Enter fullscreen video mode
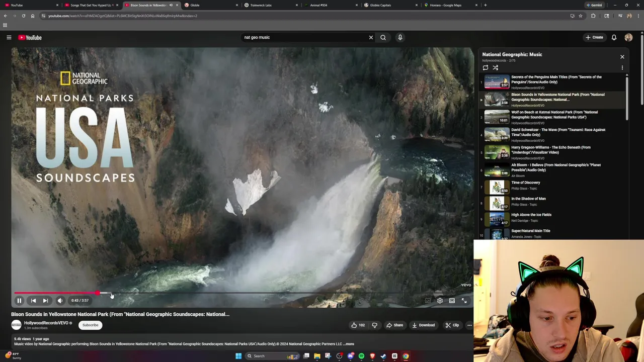The width and height of the screenshot is (644, 362). tap(464, 301)
